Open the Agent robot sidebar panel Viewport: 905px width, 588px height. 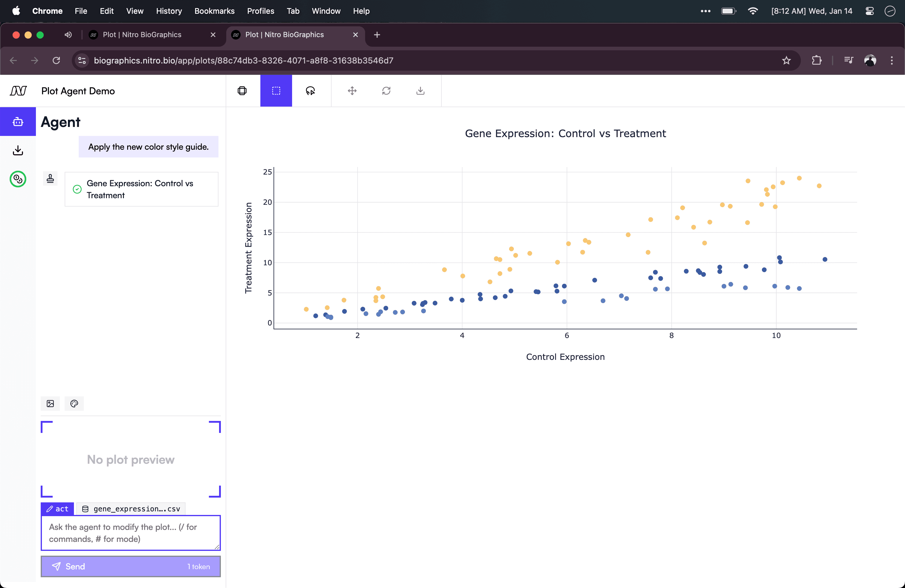(x=18, y=122)
